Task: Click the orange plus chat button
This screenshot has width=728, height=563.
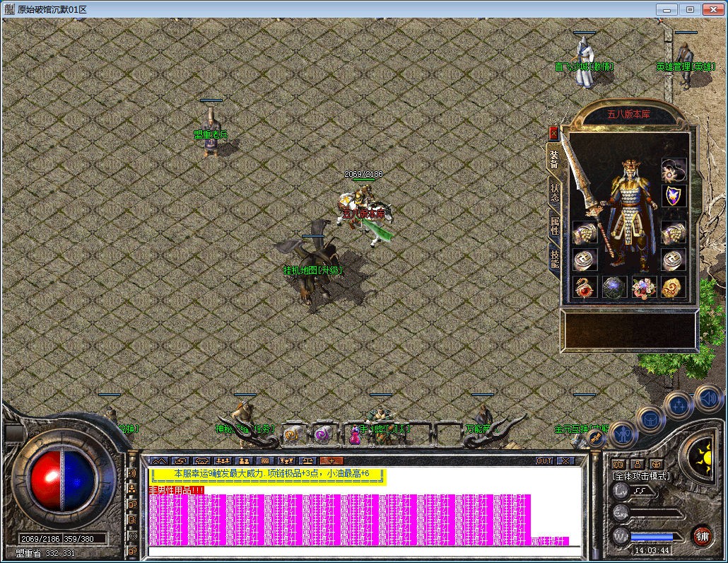Action: [x=331, y=461]
